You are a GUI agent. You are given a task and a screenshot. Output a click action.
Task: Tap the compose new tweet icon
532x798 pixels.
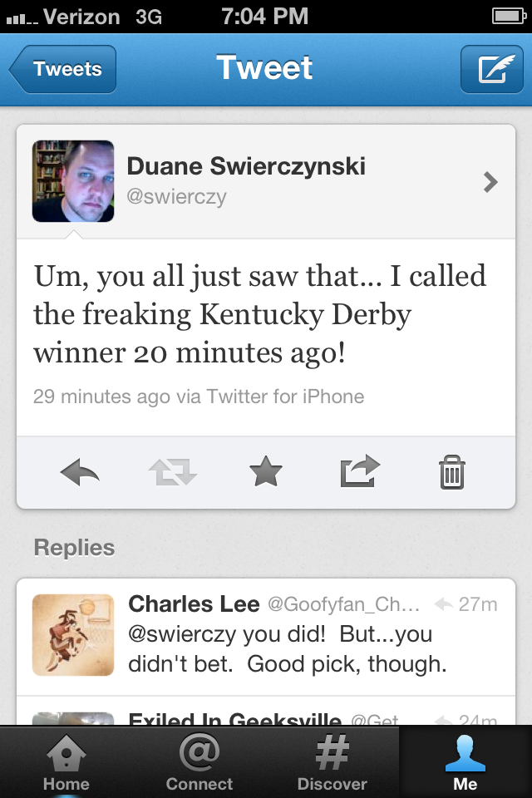[492, 69]
